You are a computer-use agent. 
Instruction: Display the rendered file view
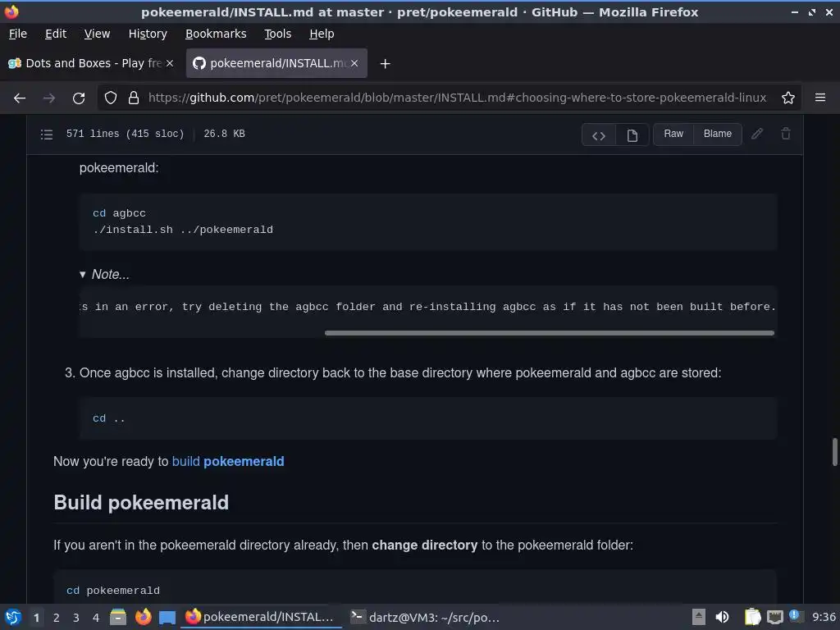[x=632, y=135]
